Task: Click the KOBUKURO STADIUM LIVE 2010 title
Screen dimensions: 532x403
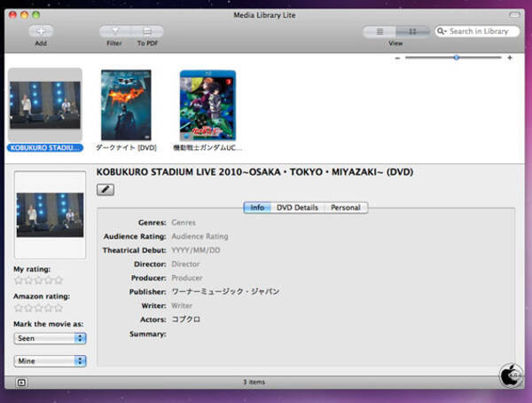Action: click(x=254, y=172)
